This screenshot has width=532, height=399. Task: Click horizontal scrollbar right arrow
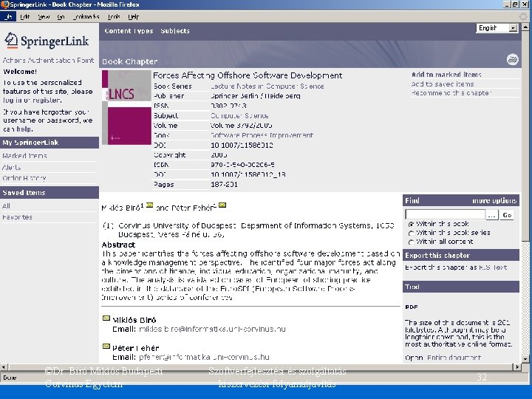pos(517,366)
